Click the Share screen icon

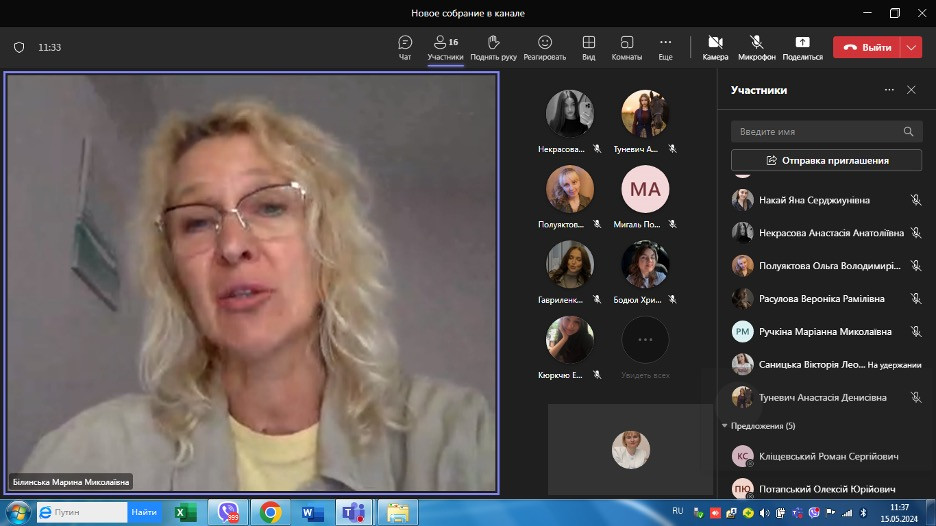click(802, 47)
